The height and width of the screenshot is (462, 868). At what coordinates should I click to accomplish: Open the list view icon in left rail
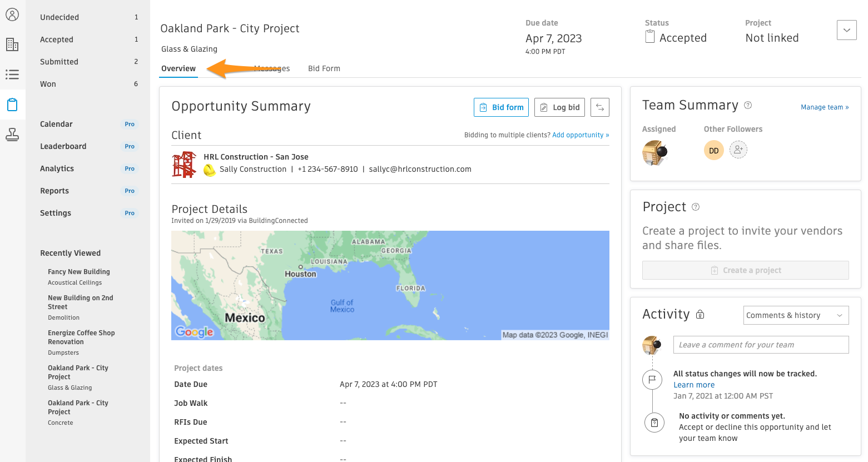(x=12, y=74)
